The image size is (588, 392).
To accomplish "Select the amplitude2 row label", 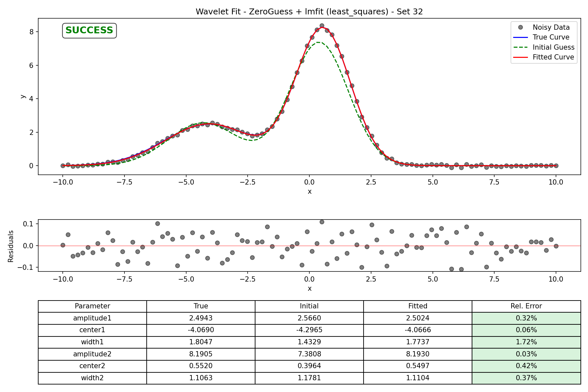I will [92, 354].
